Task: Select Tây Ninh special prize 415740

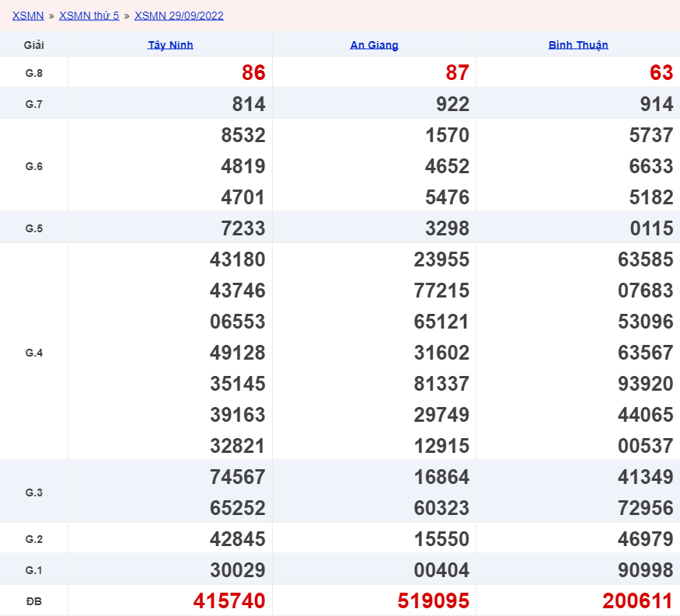Action: pos(229,600)
